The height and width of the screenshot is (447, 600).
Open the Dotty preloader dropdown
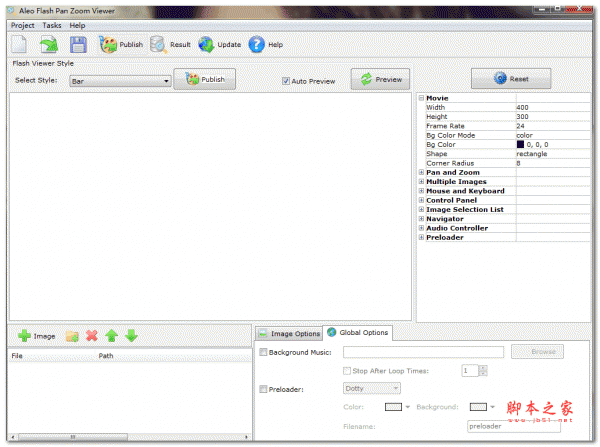click(x=372, y=388)
